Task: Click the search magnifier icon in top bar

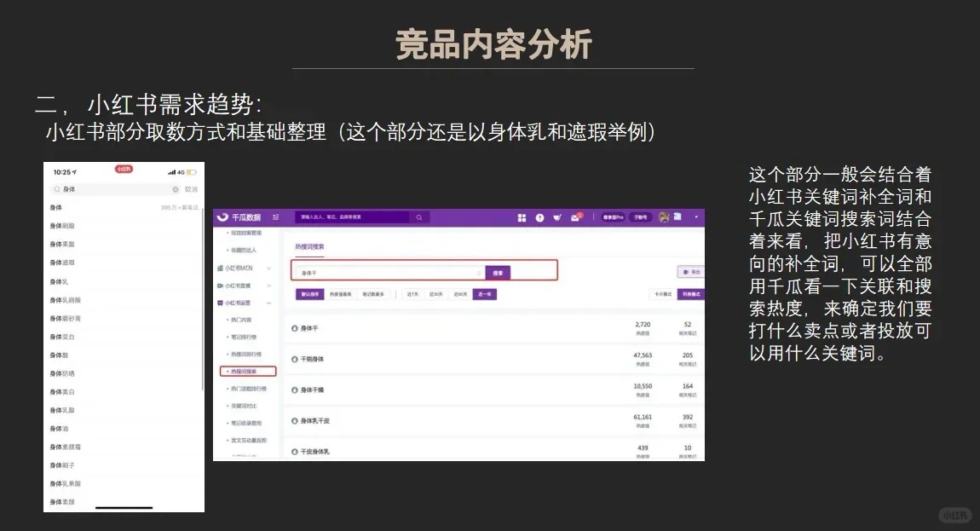Action: pos(419,217)
